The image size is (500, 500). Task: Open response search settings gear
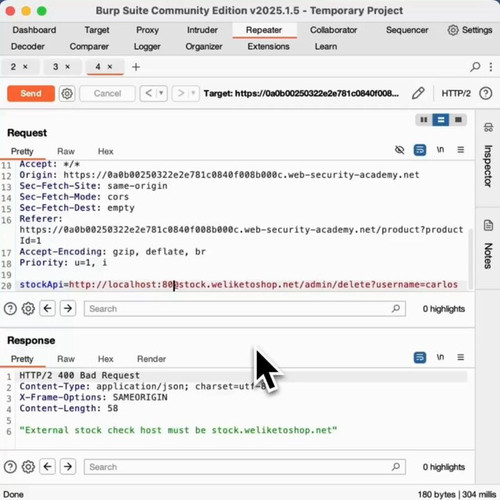[28, 467]
